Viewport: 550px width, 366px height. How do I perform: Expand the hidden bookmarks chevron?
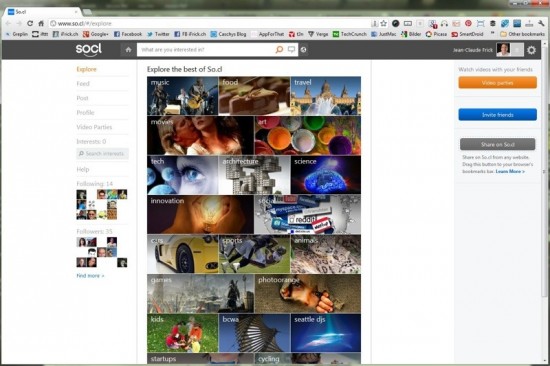[x=492, y=34]
